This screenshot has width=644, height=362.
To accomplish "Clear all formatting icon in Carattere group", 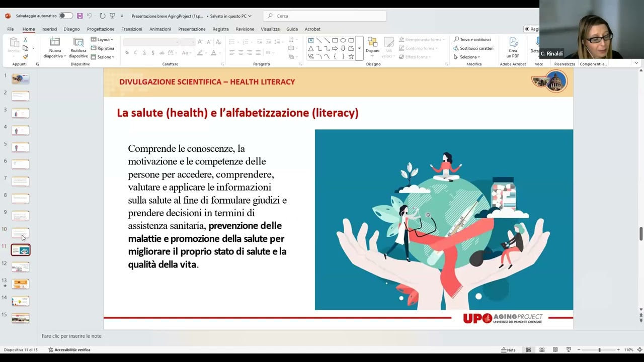I will (218, 42).
